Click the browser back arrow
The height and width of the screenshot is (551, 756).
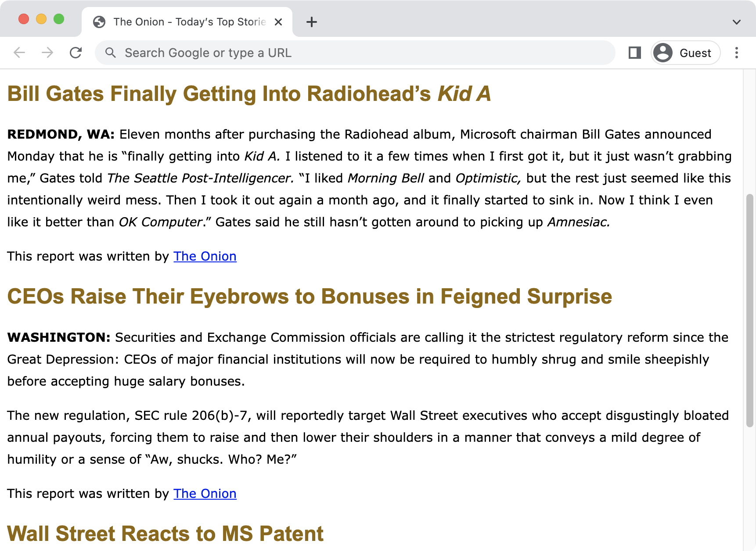coord(19,53)
